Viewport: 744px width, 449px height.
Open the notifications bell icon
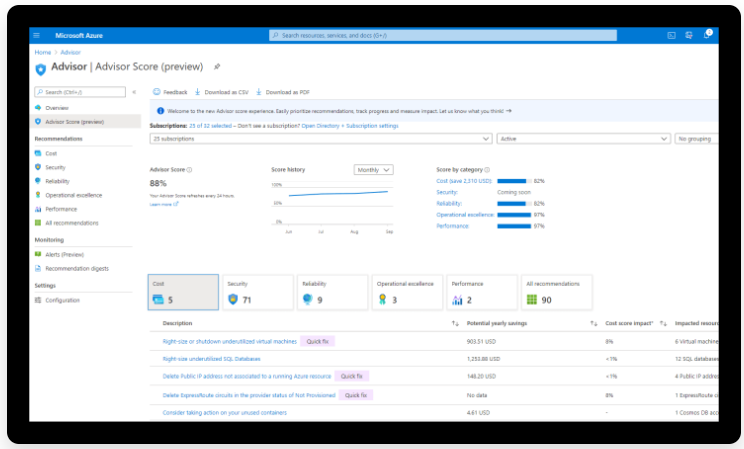[x=706, y=35]
